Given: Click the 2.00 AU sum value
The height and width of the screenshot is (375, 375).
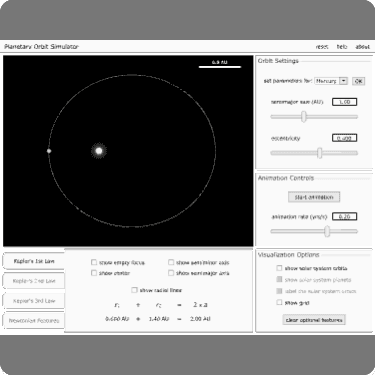Looking at the screenshot, I should click(x=200, y=319).
